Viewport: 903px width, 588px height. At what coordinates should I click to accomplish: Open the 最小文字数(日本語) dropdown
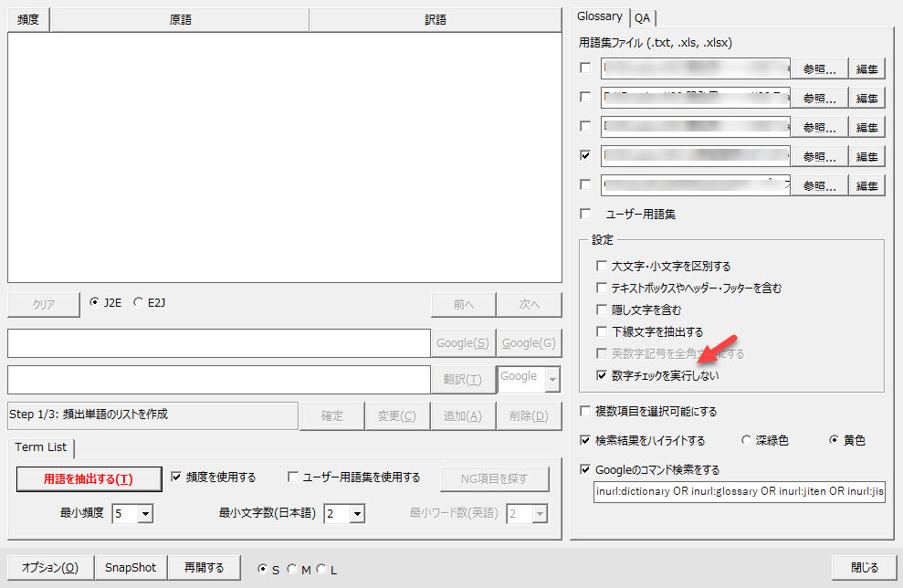(x=357, y=514)
